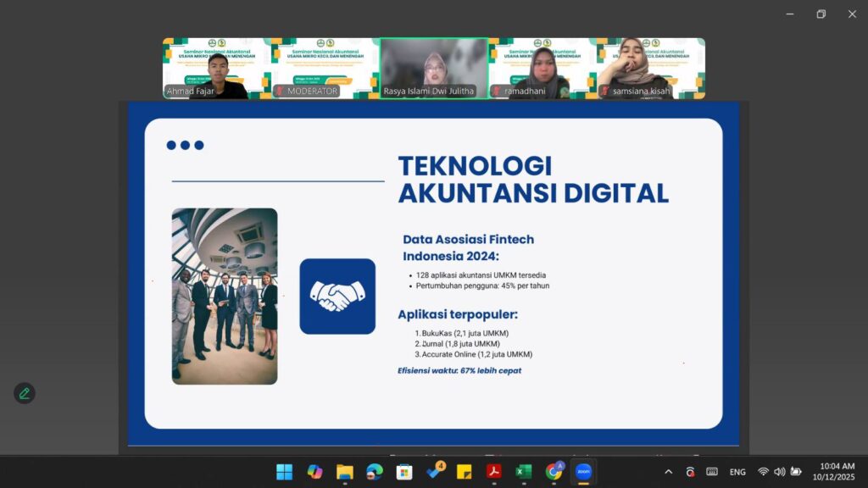Image resolution: width=868 pixels, height=488 pixels.
Task: Open Sticky Notes taskbar icon
Action: [464, 472]
